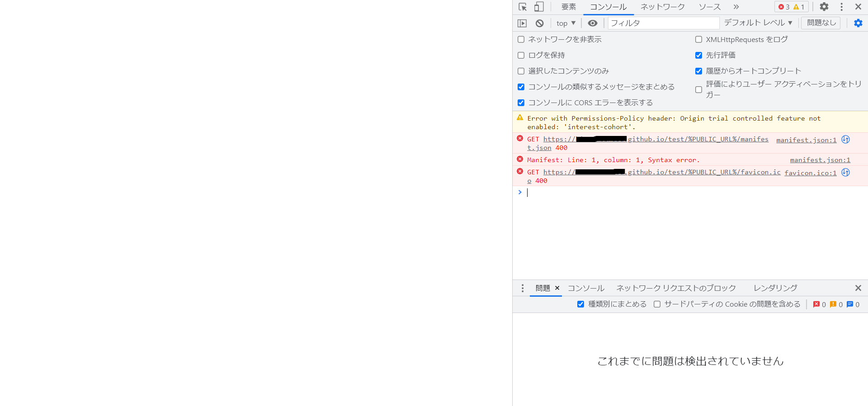
Task: Uncheck 履歴からオートコンプリート checkbox
Action: 698,71
